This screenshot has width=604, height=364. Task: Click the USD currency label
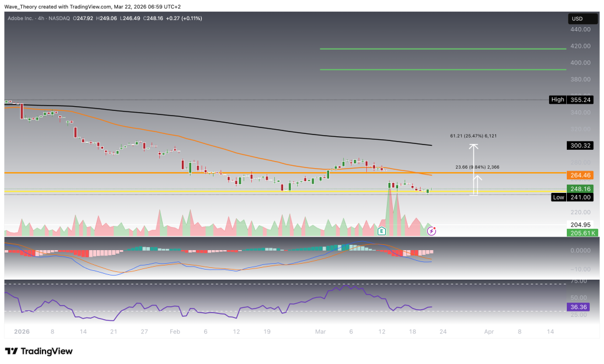[576, 19]
